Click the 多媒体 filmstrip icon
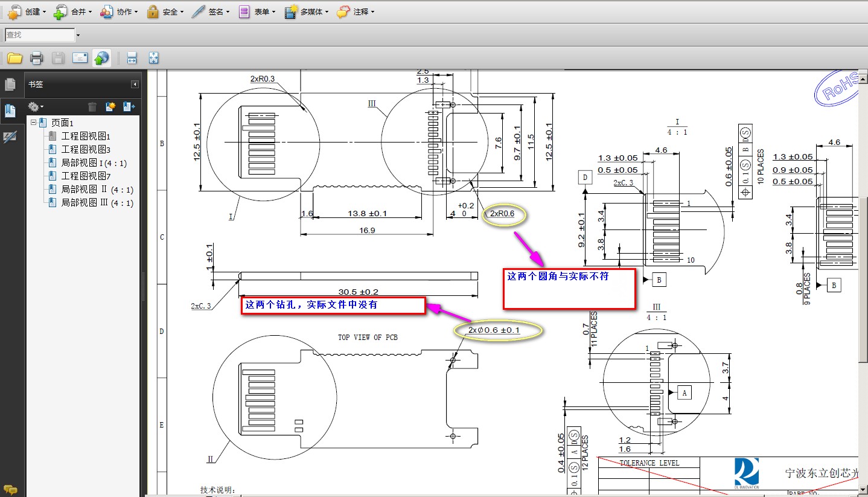The height and width of the screenshot is (497, 868). (x=291, y=11)
